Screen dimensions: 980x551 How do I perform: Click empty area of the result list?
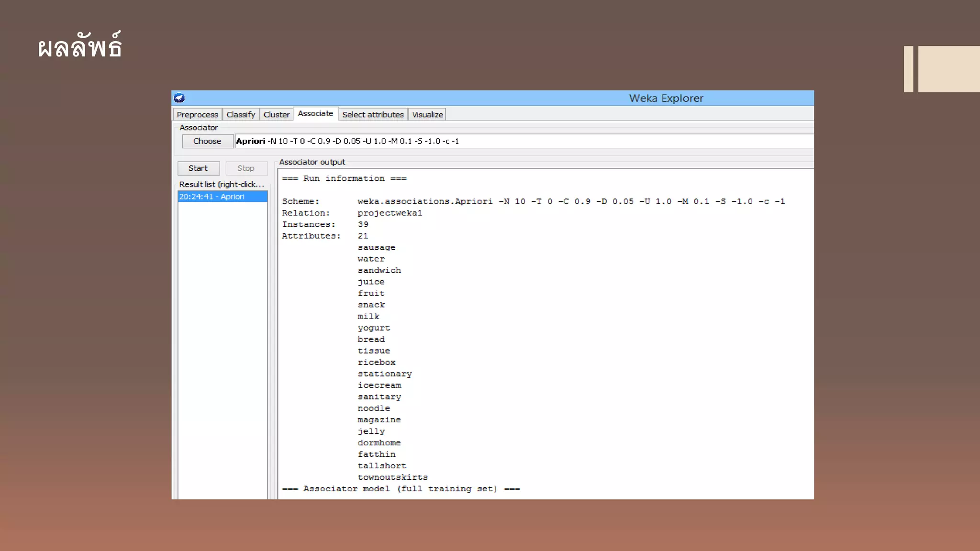point(222,335)
